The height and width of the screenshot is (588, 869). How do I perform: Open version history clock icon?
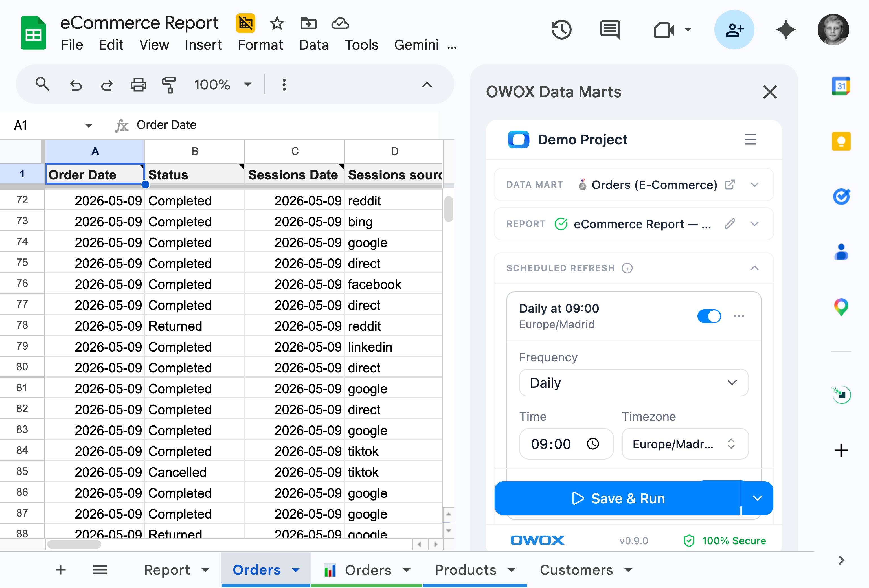coord(561,30)
